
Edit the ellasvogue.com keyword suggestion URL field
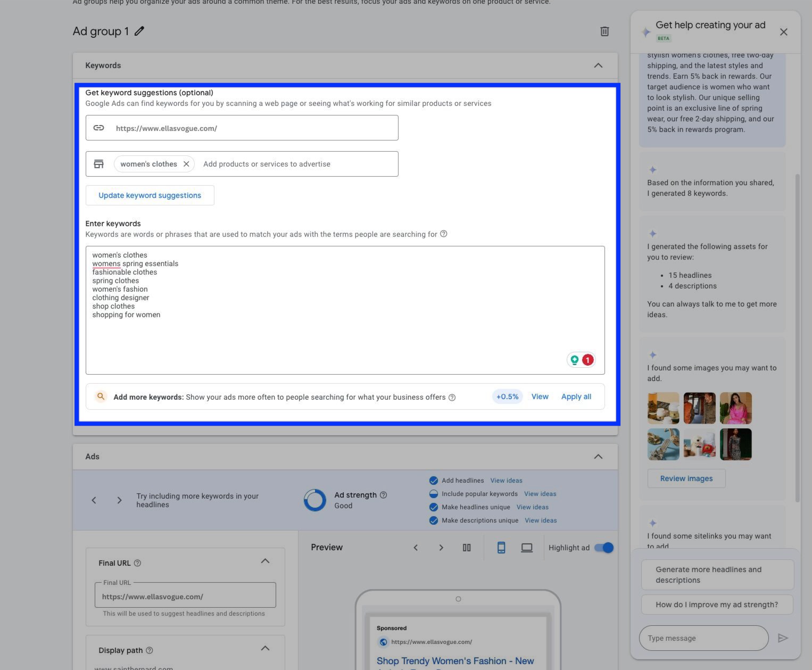[x=242, y=128]
